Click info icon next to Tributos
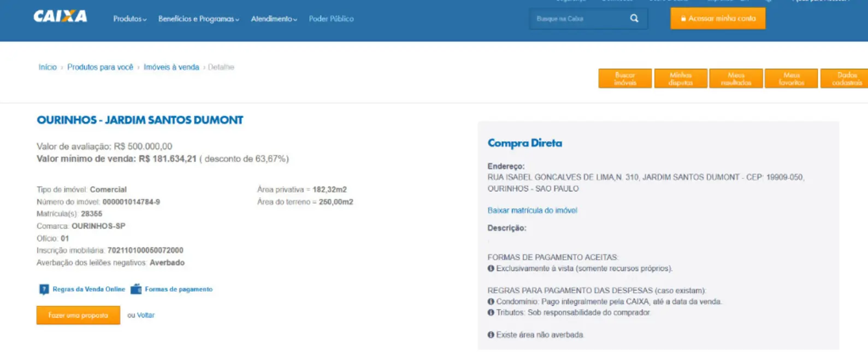This screenshot has width=868, height=355. (x=491, y=312)
